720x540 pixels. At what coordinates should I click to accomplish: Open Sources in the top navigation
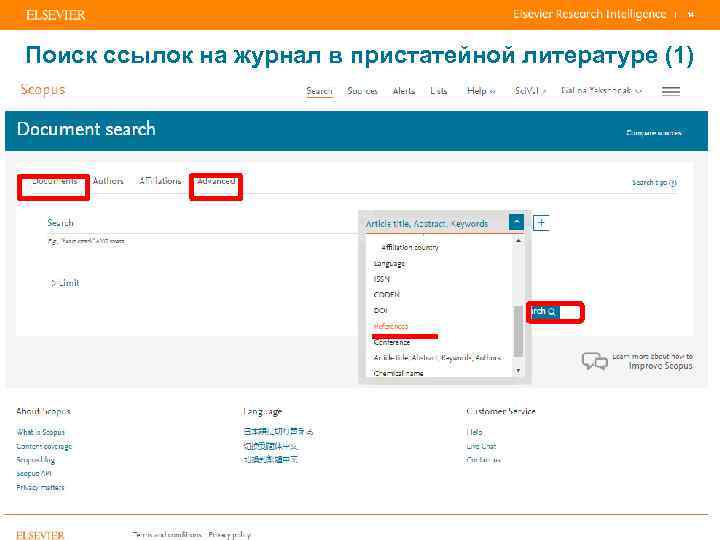pos(362,91)
